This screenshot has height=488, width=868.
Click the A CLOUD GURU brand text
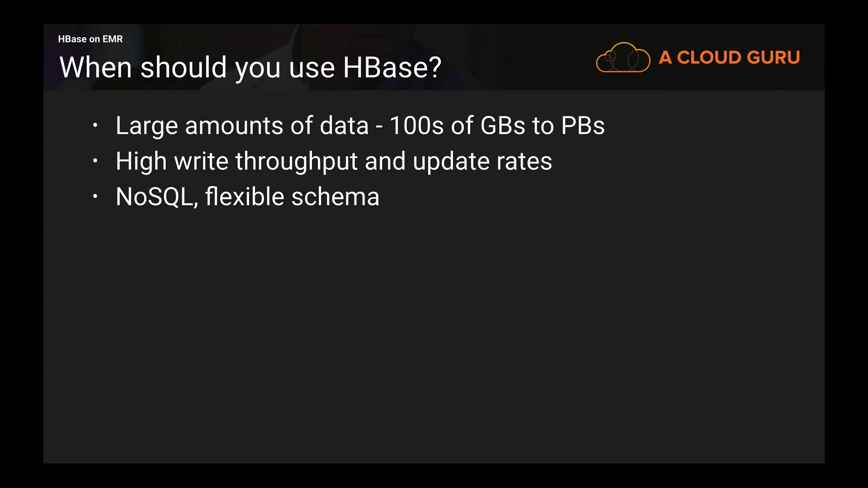729,57
